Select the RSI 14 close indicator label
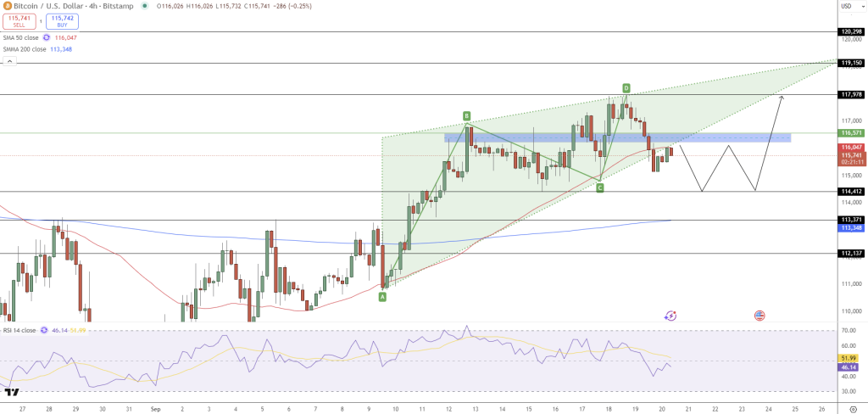This screenshot has width=868, height=414. [19, 330]
